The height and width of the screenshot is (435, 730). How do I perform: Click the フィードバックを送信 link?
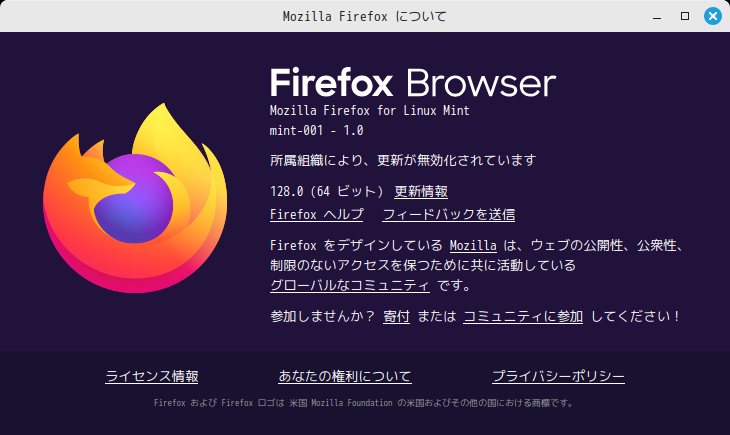pos(449,214)
